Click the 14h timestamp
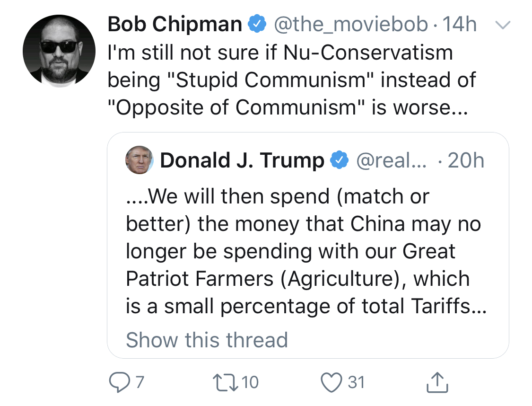The width and height of the screenshot is (532, 406). (460, 24)
